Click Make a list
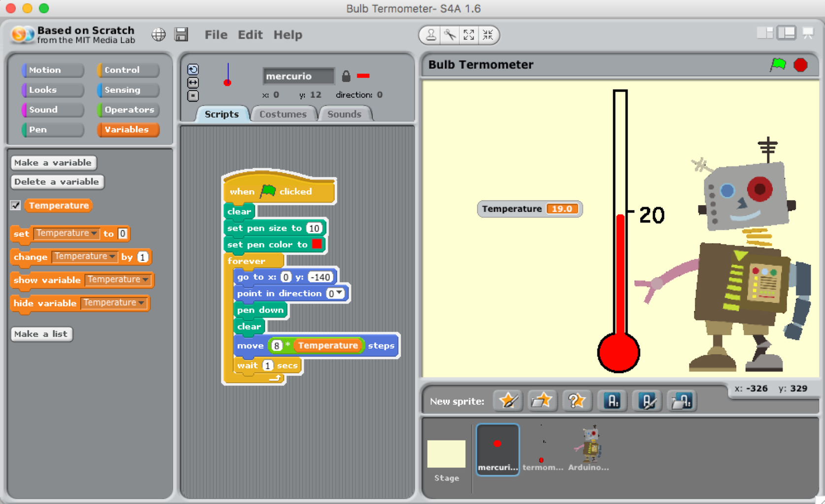Viewport: 825px width, 504px height. coord(41,334)
